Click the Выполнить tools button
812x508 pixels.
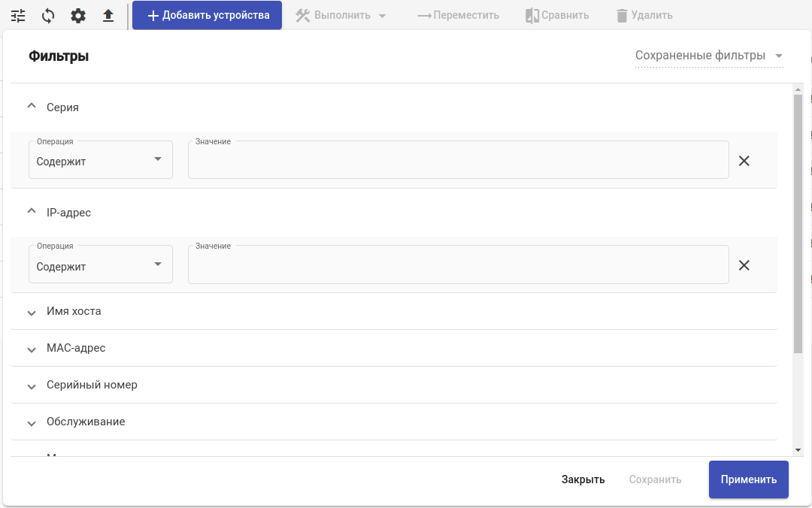point(341,15)
